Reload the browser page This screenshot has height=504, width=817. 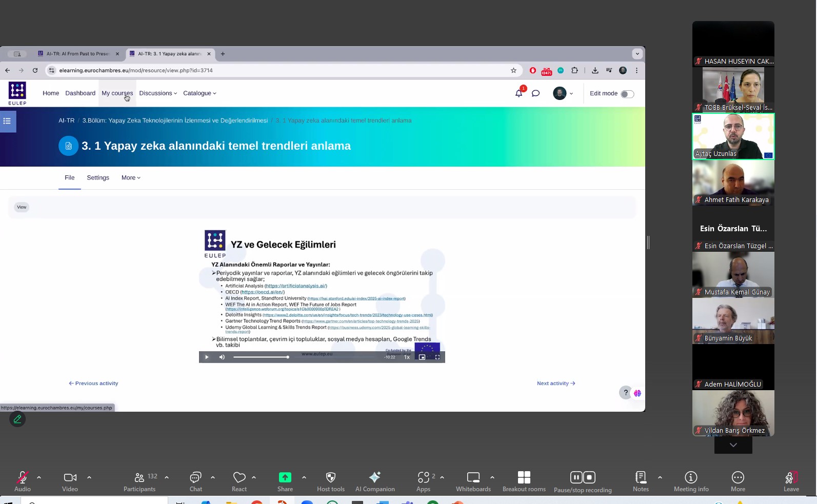(35, 70)
